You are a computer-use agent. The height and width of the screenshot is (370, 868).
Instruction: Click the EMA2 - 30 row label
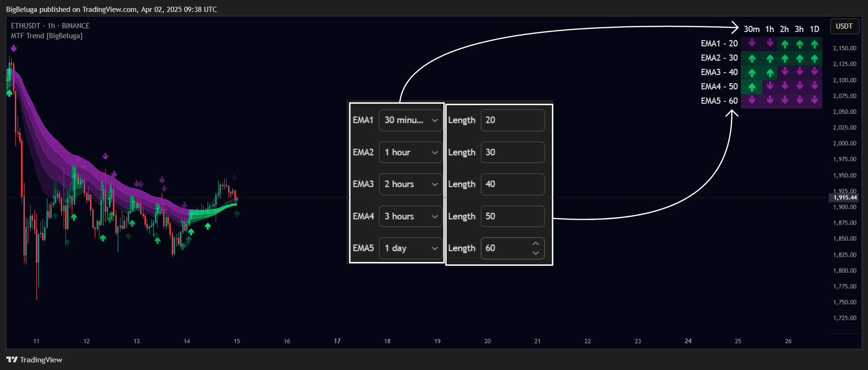719,58
